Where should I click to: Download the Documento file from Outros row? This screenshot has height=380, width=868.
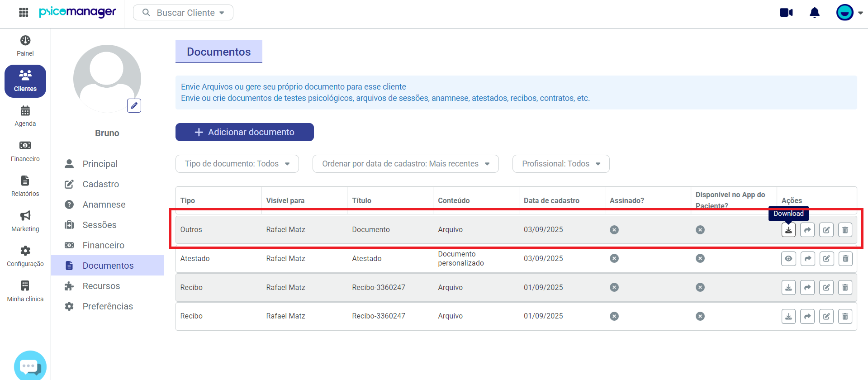pos(788,230)
